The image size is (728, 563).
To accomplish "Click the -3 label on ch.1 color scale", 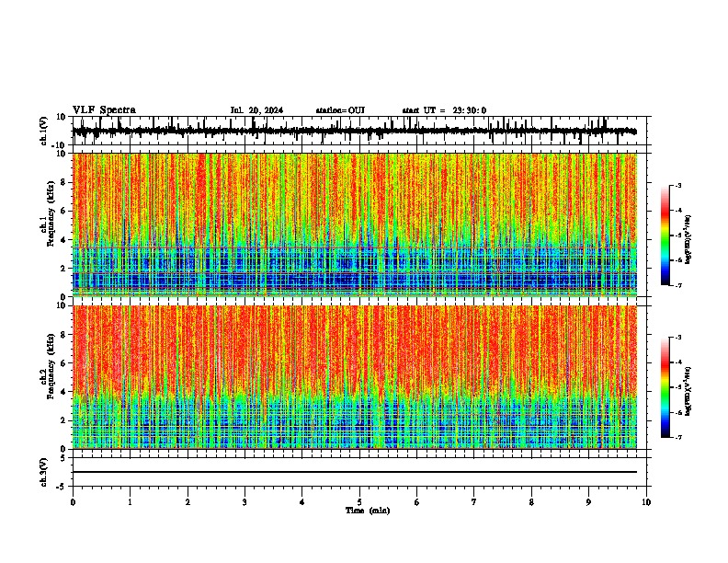I will point(678,185).
